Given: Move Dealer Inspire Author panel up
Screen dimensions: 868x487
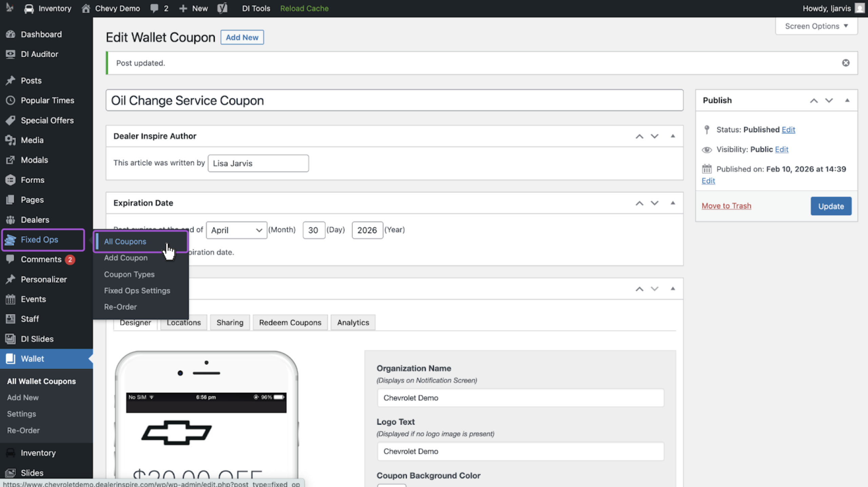Looking at the screenshot, I should pyautogui.click(x=639, y=136).
